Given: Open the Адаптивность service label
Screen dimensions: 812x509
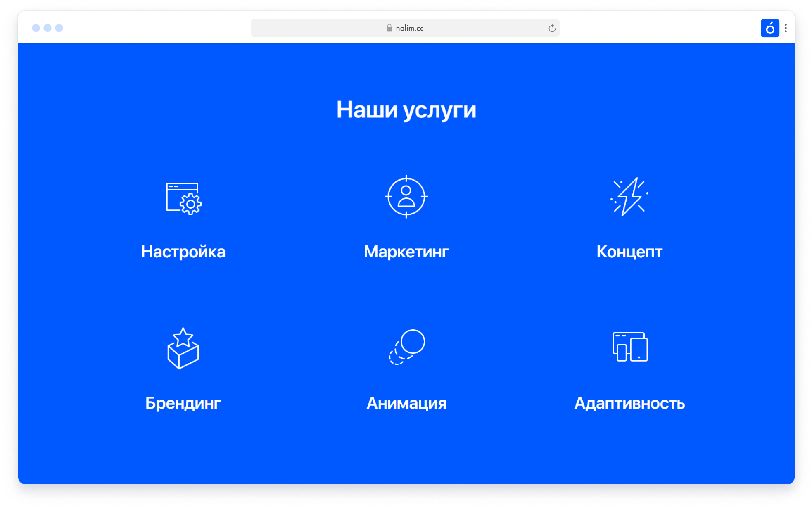Looking at the screenshot, I should [629, 403].
